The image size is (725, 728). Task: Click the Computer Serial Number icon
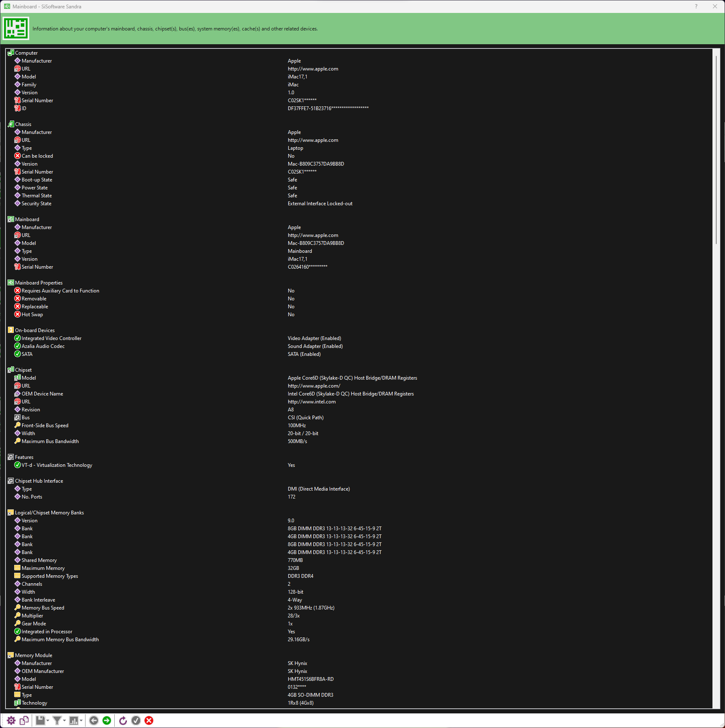[18, 100]
